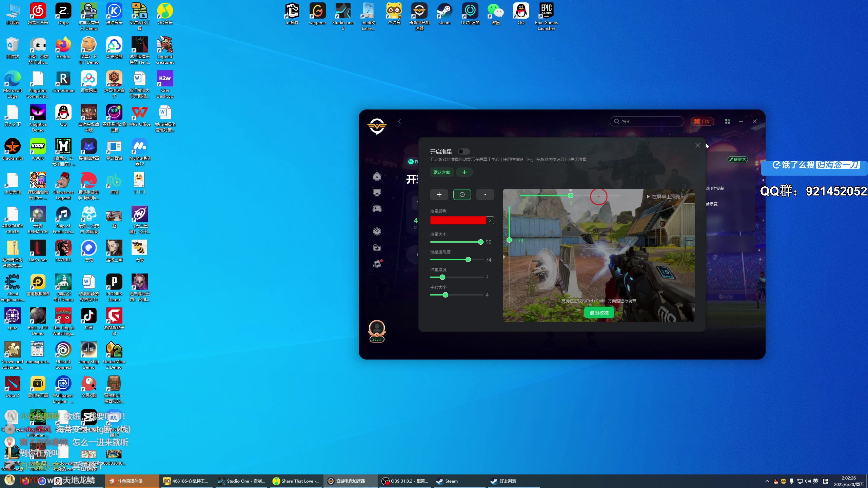Close the crosshair settings dialog

coord(697,145)
